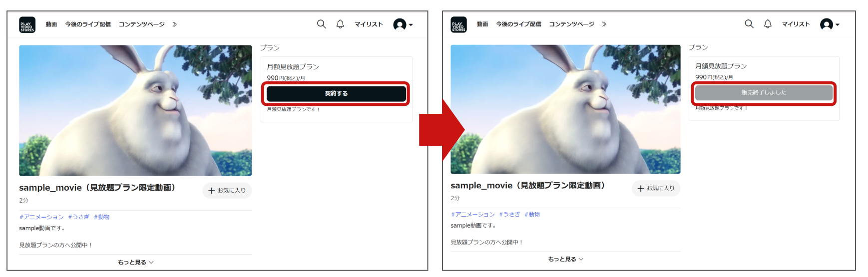Open 今後のライブ配信 menu in left screenshot
Screen dimensions: 868x277
[88, 24]
